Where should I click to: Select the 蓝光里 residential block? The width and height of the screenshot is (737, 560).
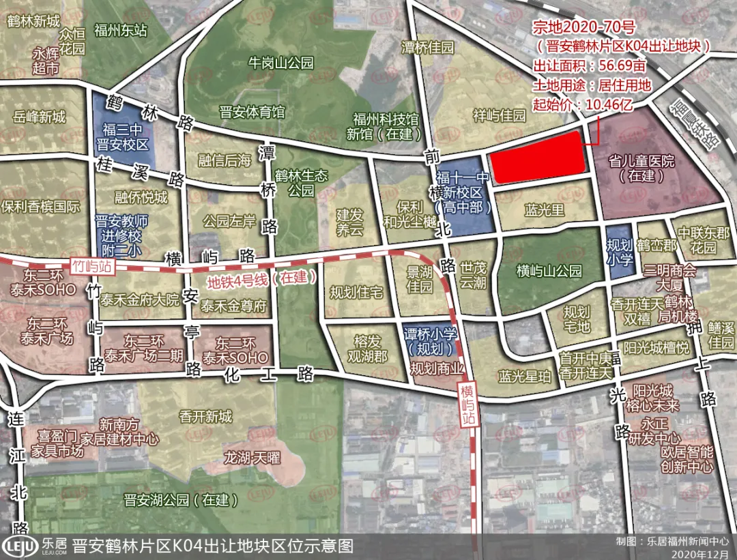pos(544,208)
